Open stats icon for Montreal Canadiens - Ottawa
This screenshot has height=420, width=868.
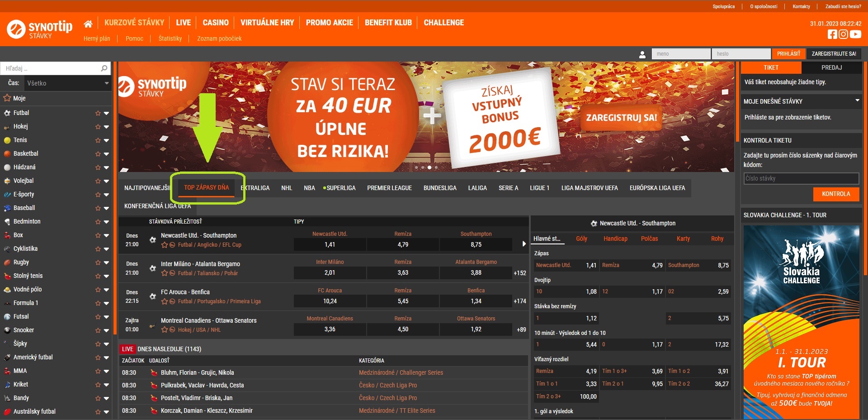(x=172, y=330)
